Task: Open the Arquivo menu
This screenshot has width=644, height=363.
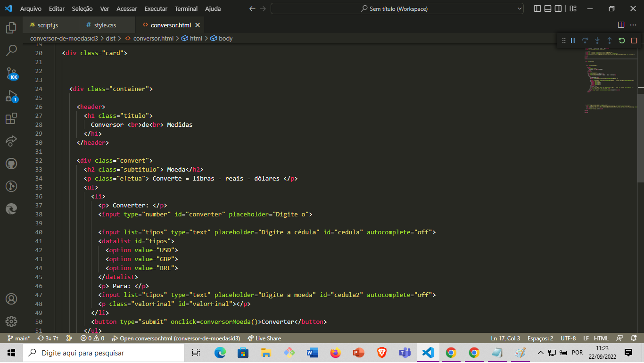Action: [x=31, y=8]
